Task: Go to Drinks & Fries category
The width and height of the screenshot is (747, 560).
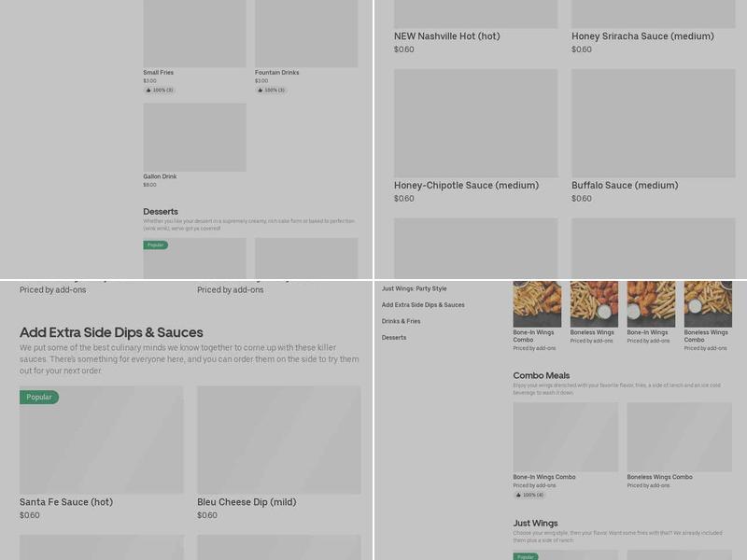Action: (x=401, y=321)
